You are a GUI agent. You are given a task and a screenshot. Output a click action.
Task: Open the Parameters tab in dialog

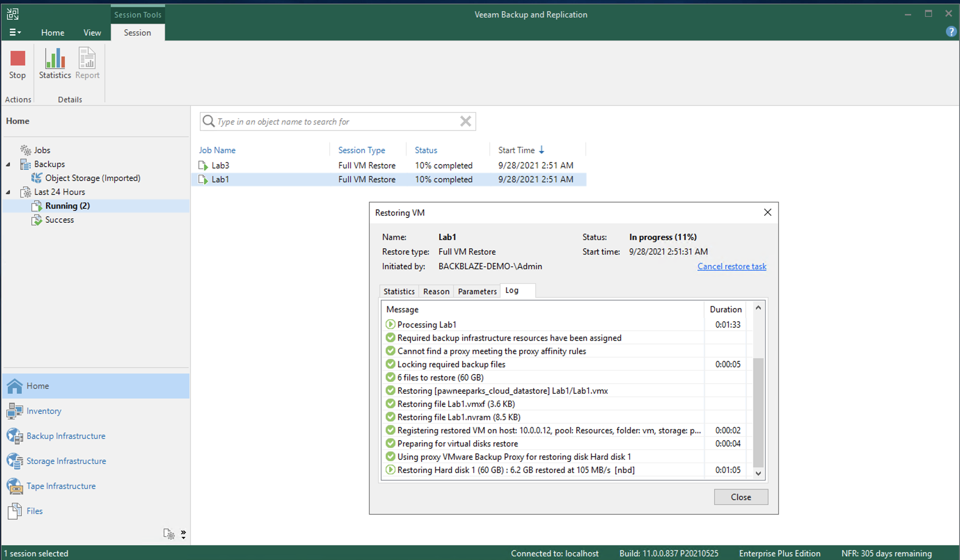tap(477, 291)
